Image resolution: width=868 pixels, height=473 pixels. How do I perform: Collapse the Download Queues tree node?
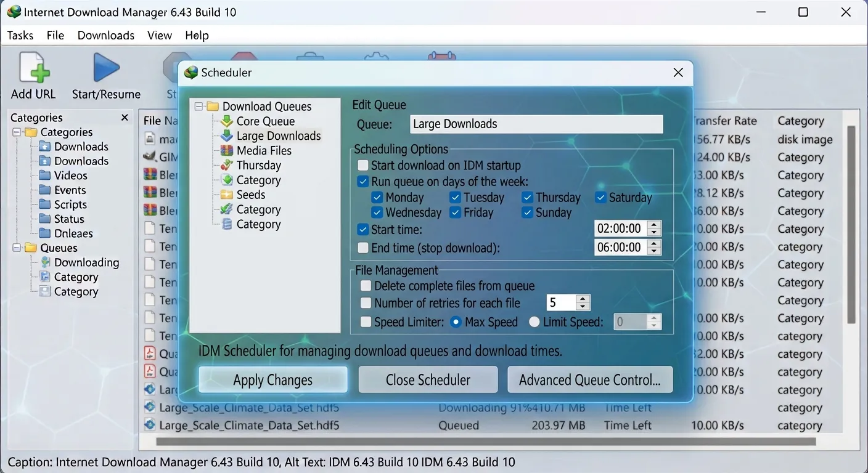(199, 107)
